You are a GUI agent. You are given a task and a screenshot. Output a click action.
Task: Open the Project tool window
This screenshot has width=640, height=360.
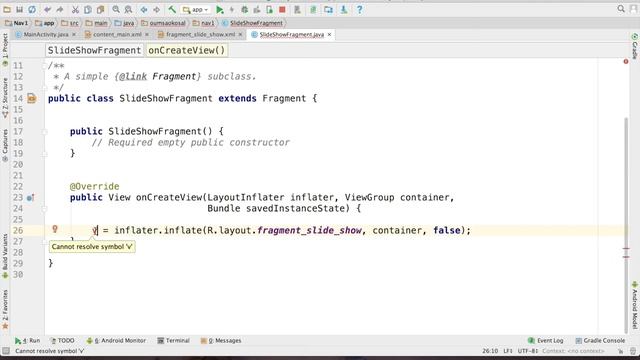click(5, 49)
